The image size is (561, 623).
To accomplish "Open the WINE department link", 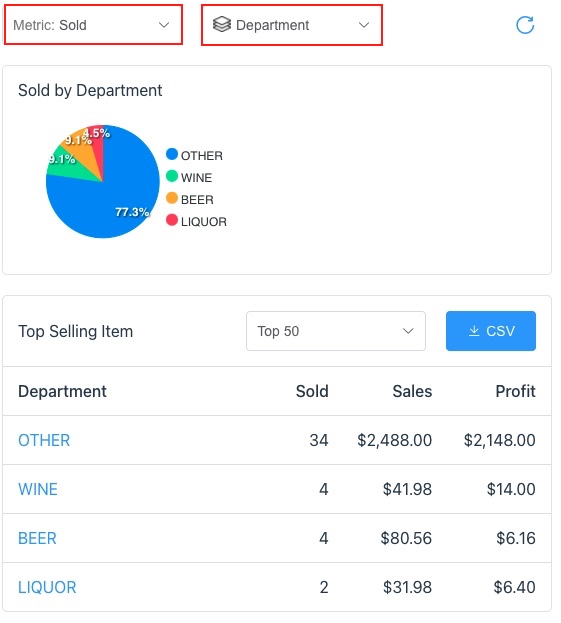I will [38, 489].
